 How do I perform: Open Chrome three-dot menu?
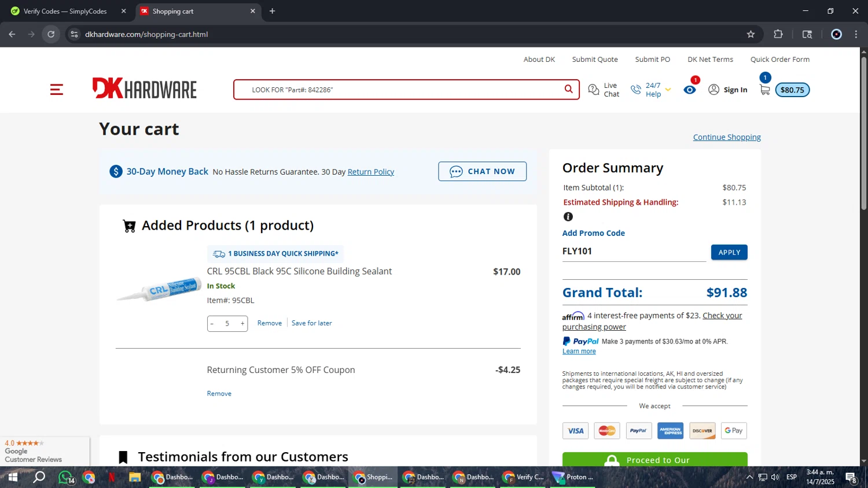pyautogui.click(x=856, y=34)
